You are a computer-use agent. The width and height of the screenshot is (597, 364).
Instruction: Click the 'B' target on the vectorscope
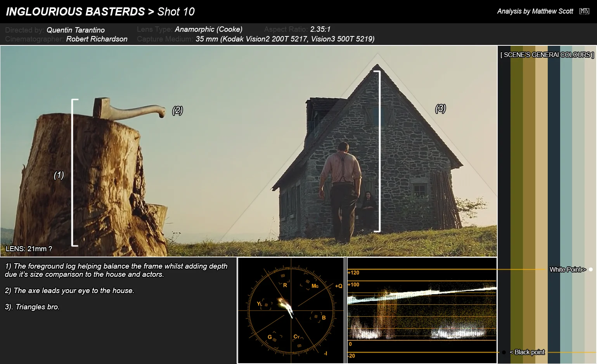click(x=324, y=318)
